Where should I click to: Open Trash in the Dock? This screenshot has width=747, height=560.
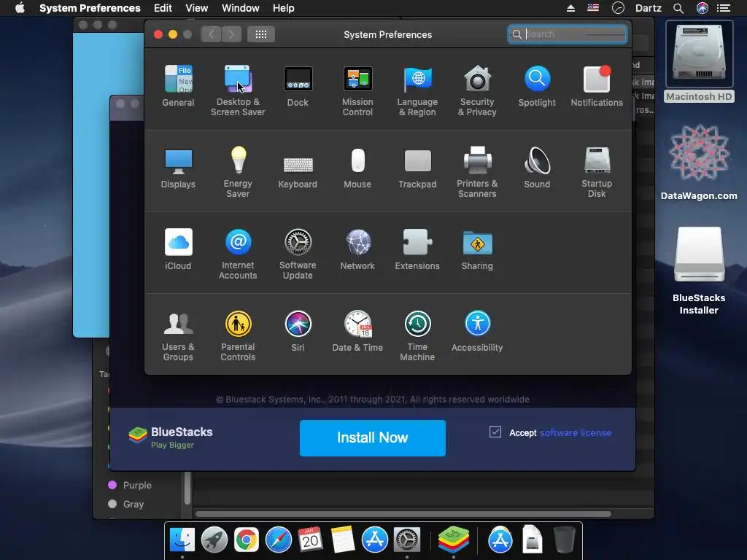coord(565,540)
